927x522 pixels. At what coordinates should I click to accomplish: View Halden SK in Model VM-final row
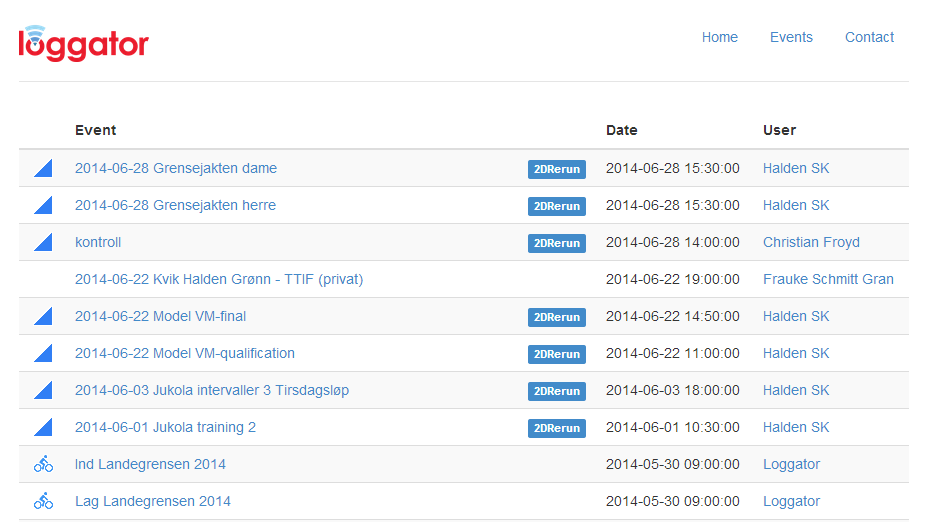click(x=796, y=316)
